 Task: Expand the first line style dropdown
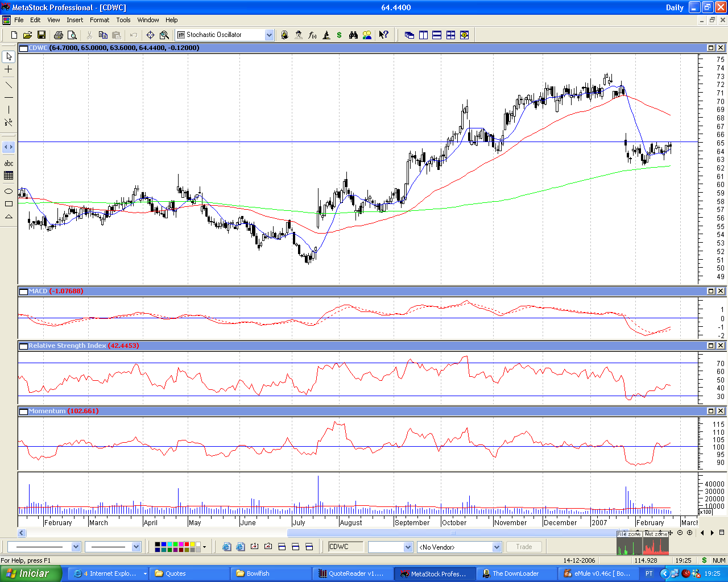[76, 547]
